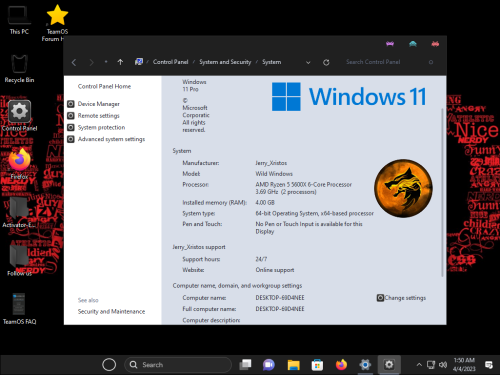Click the AMD Ryzen 5 5600X processor text

pos(304,188)
